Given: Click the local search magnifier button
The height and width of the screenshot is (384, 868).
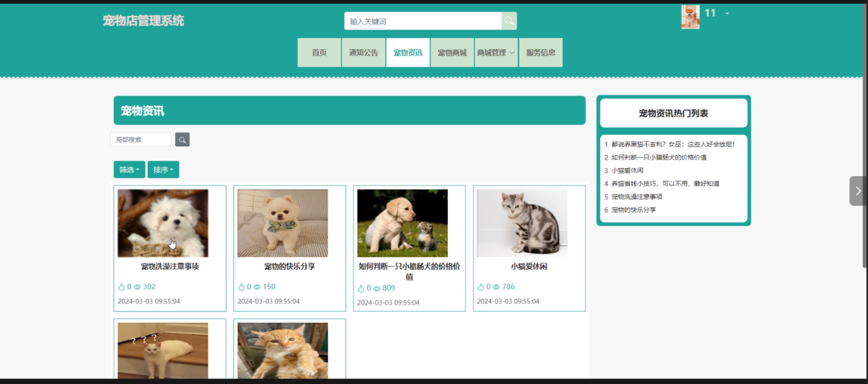Looking at the screenshot, I should pos(182,140).
